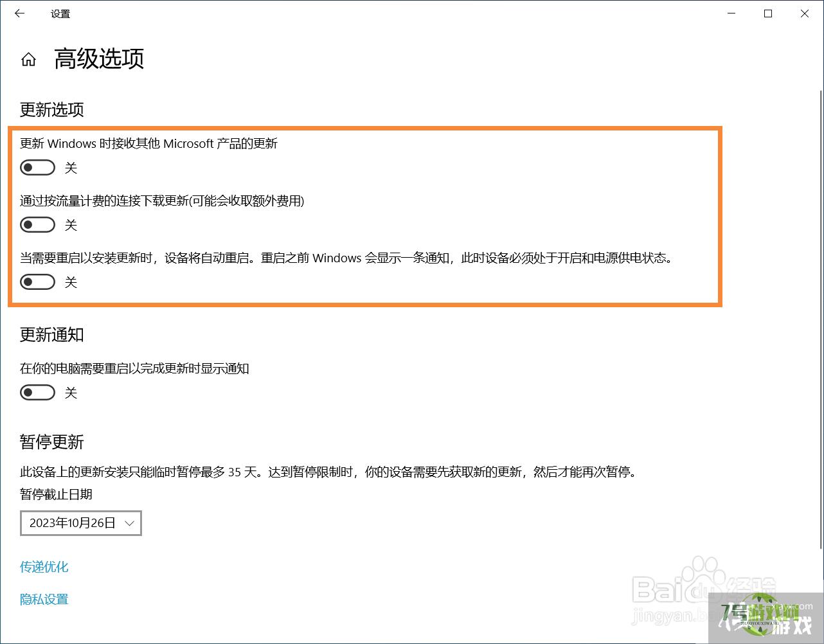Go back using the back arrow
This screenshot has width=824, height=644.
[x=20, y=13]
